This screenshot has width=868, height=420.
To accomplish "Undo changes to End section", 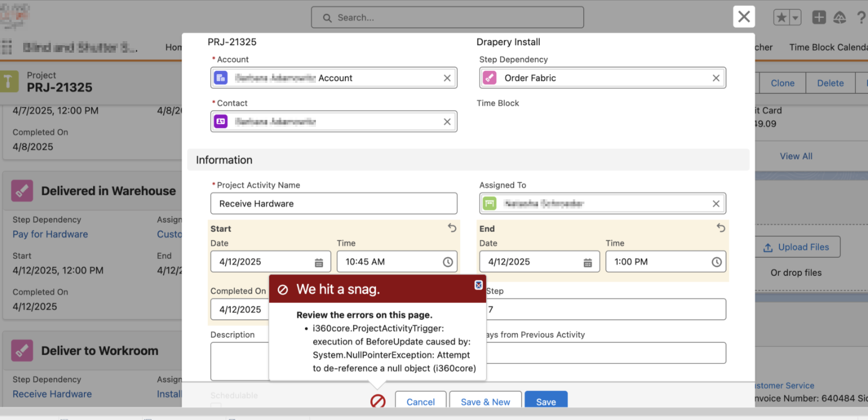I will tap(721, 228).
